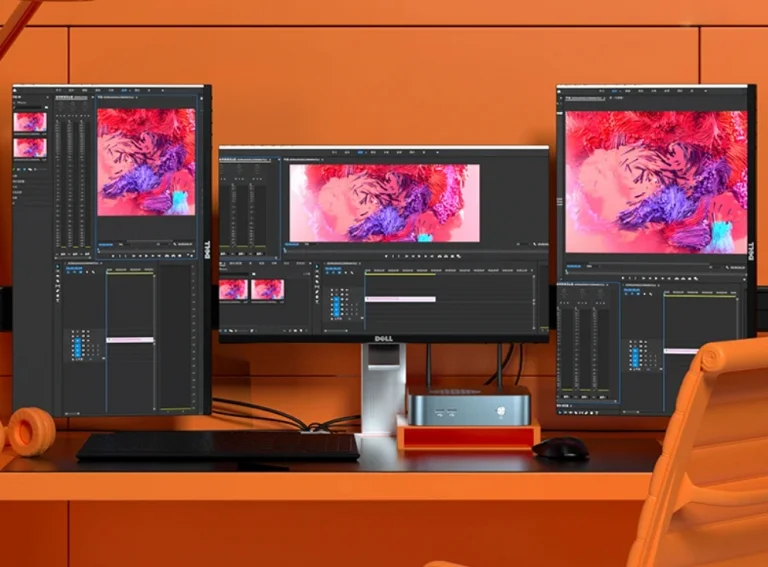Viewport: 768px width, 567px height.
Task: Click timeline zoom scrollbar on center monitor
Action: (x=336, y=331)
